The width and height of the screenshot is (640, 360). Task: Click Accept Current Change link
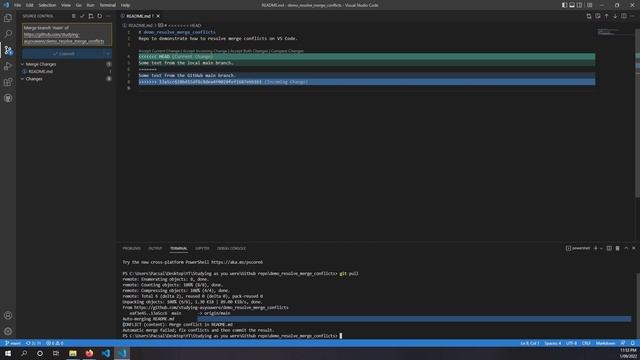[x=160, y=51]
